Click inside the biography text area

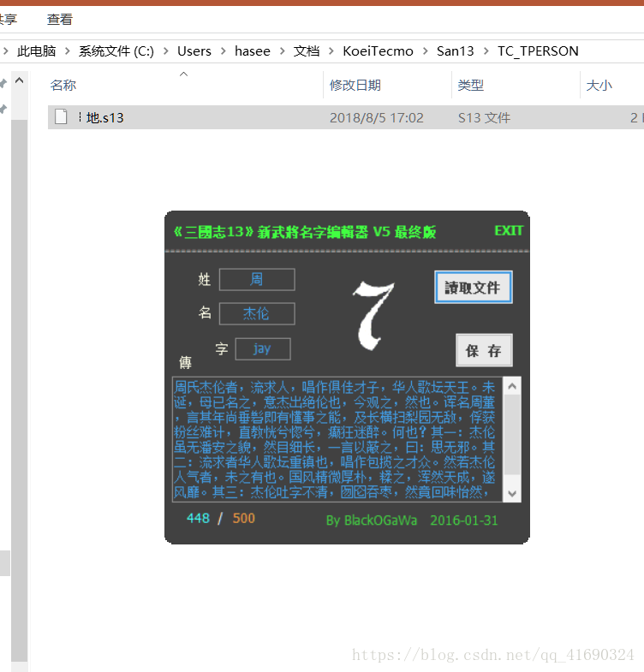click(337, 439)
